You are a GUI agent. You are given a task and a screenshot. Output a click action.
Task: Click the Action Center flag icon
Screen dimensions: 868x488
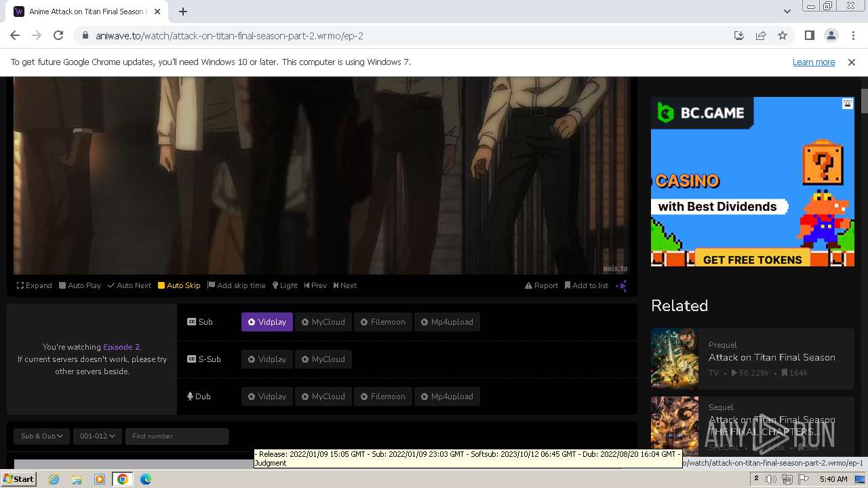[803, 479]
